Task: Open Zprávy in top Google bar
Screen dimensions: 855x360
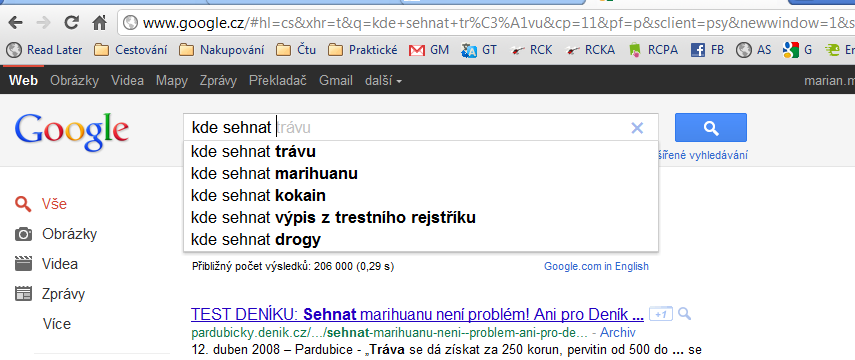Action: pyautogui.click(x=218, y=81)
